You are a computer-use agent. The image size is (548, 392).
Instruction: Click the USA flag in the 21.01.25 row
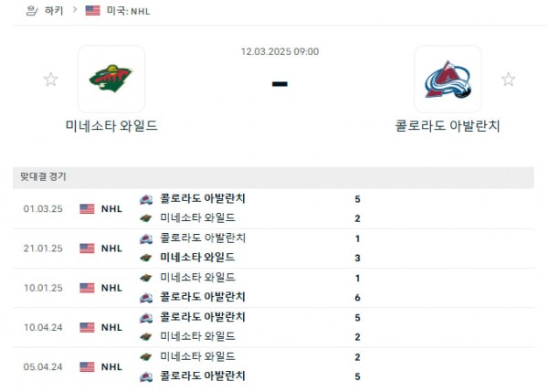(x=88, y=248)
